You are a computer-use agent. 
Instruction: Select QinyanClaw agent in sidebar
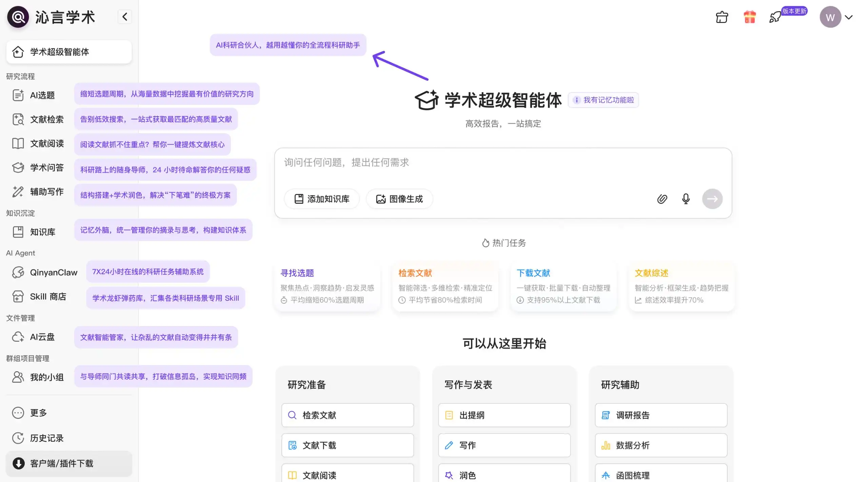coord(53,273)
